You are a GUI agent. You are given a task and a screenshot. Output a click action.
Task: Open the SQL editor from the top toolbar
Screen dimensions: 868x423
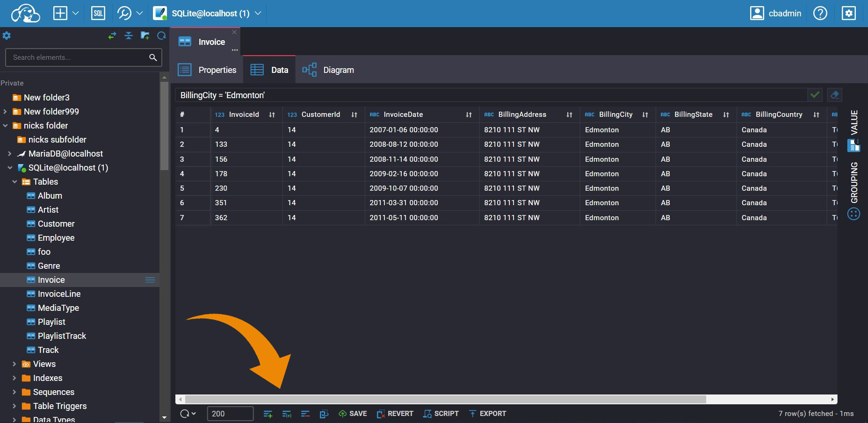click(x=99, y=13)
